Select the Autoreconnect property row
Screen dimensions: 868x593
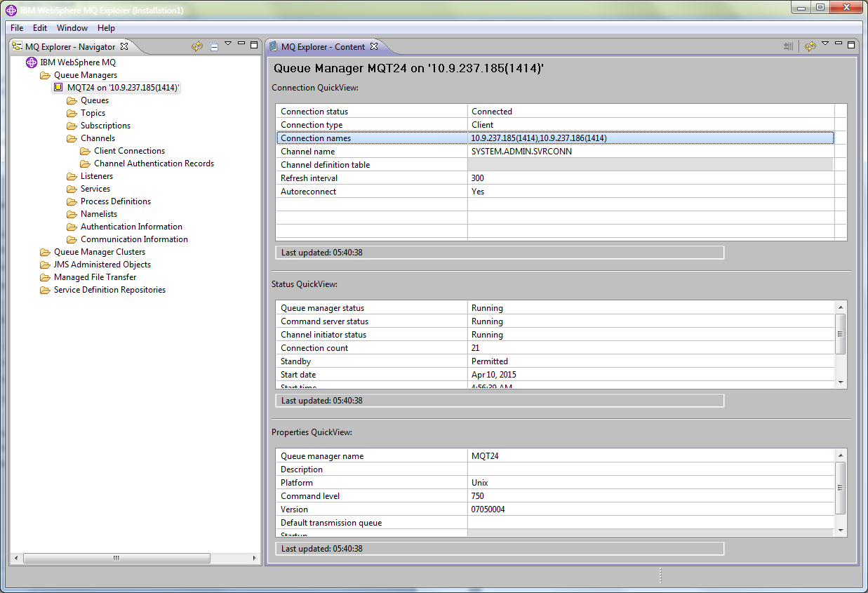pyautogui.click(x=554, y=192)
